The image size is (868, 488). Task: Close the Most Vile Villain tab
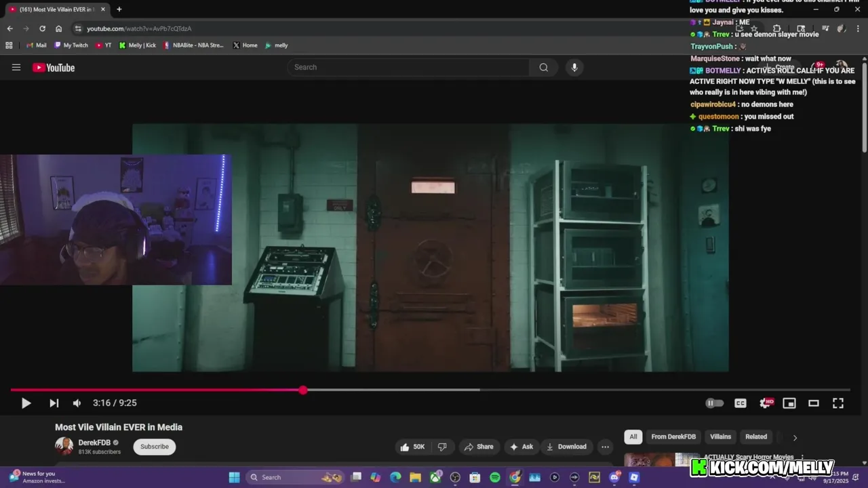103,9
